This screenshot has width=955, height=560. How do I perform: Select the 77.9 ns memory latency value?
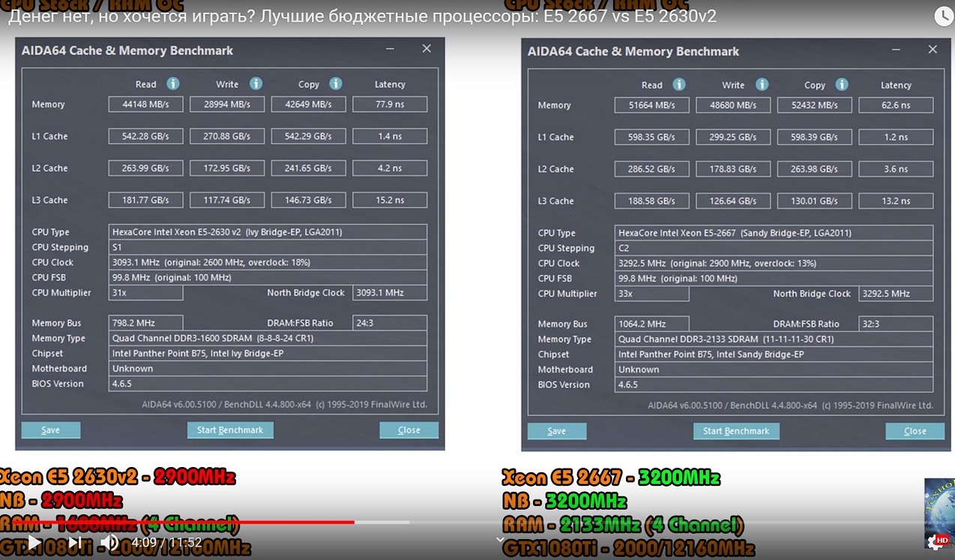coord(390,104)
